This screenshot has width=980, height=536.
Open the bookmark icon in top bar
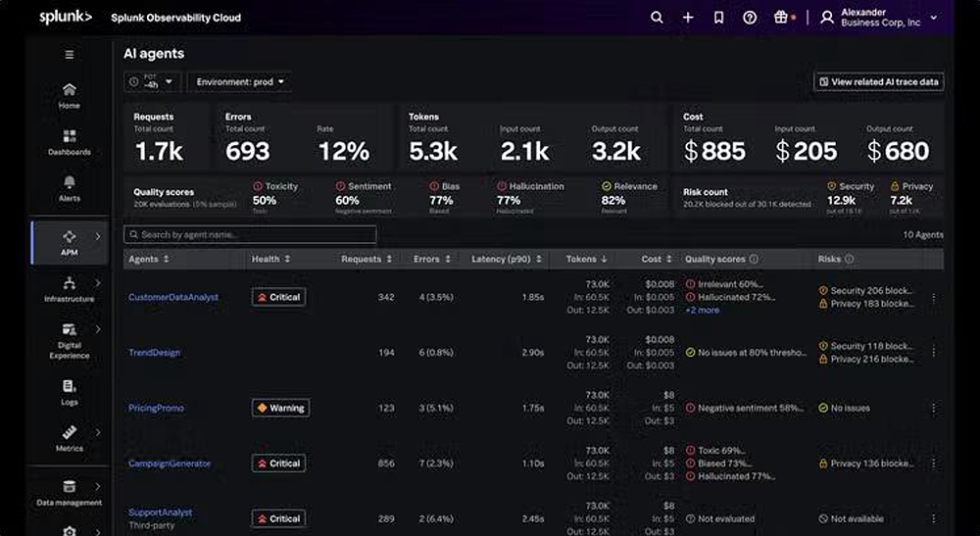(x=718, y=18)
